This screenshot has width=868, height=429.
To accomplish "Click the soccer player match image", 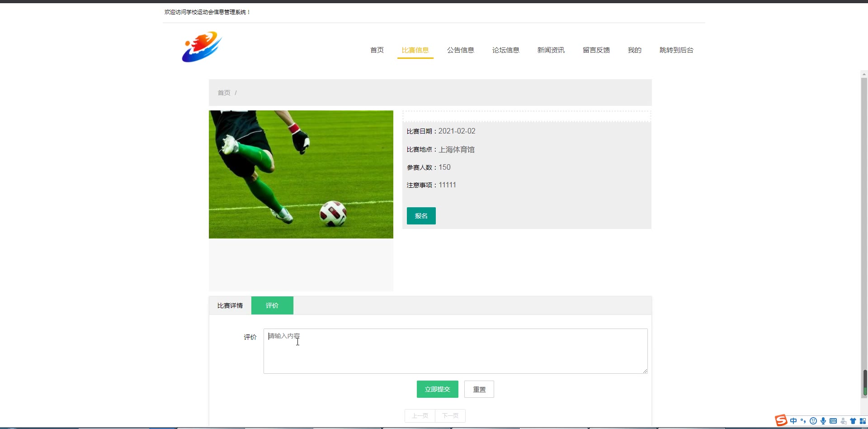I will point(301,174).
